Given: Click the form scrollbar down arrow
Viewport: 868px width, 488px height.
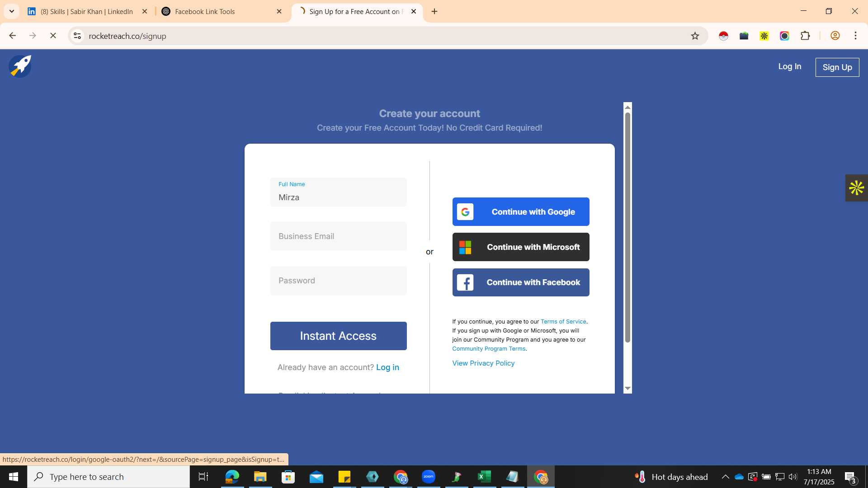Looking at the screenshot, I should [627, 389].
